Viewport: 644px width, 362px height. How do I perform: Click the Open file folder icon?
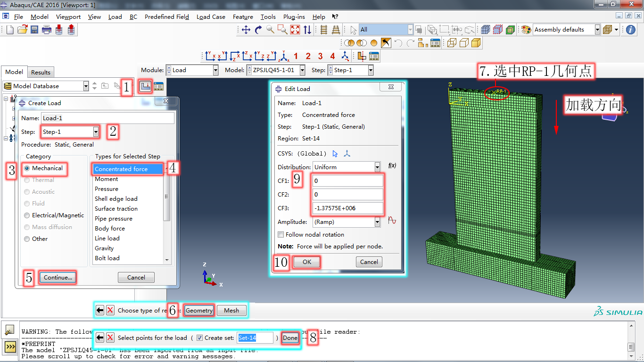coord(22,30)
